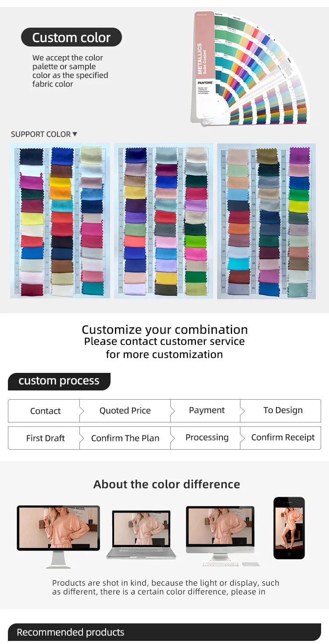Select the Contact step
Viewport: 329px width, 644px height.
pyautogui.click(x=45, y=411)
